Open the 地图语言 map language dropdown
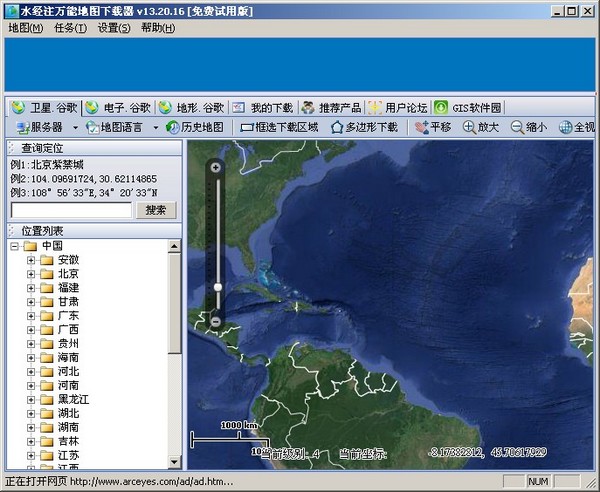 pyautogui.click(x=122, y=127)
